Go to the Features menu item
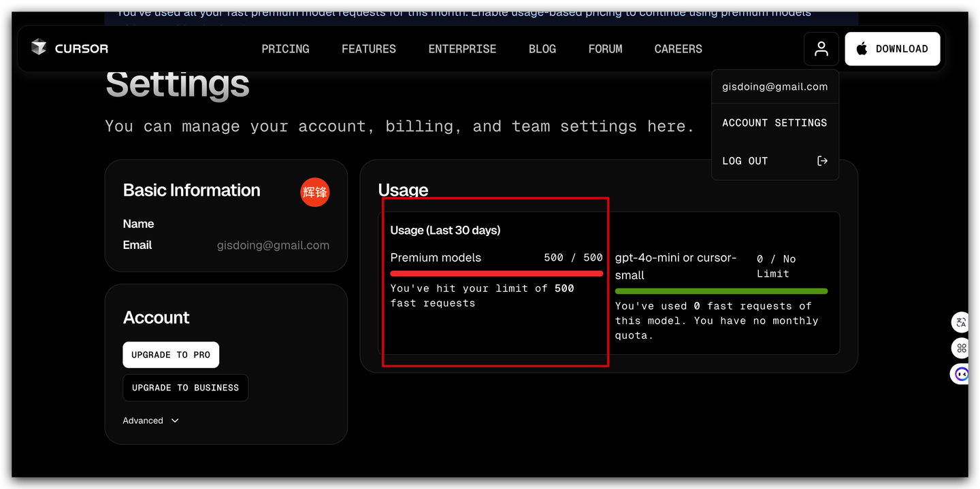Viewport: 980px width, 489px height. pos(368,49)
